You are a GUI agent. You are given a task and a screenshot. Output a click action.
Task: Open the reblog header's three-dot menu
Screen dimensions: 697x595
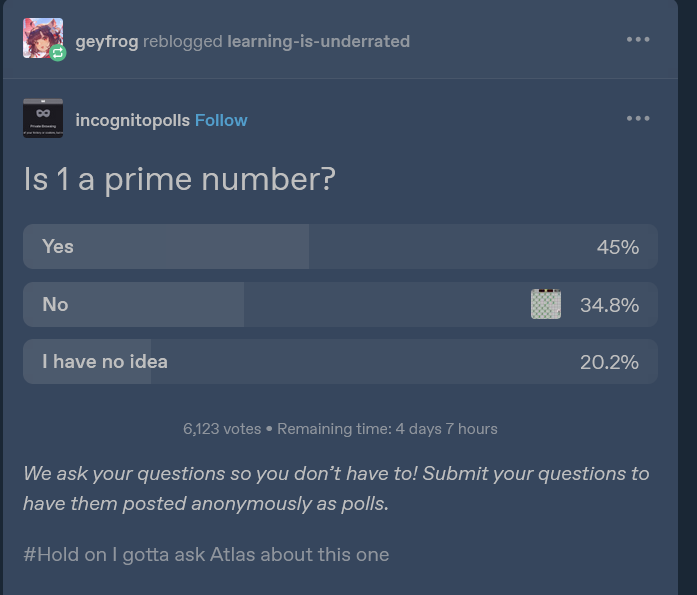(638, 40)
